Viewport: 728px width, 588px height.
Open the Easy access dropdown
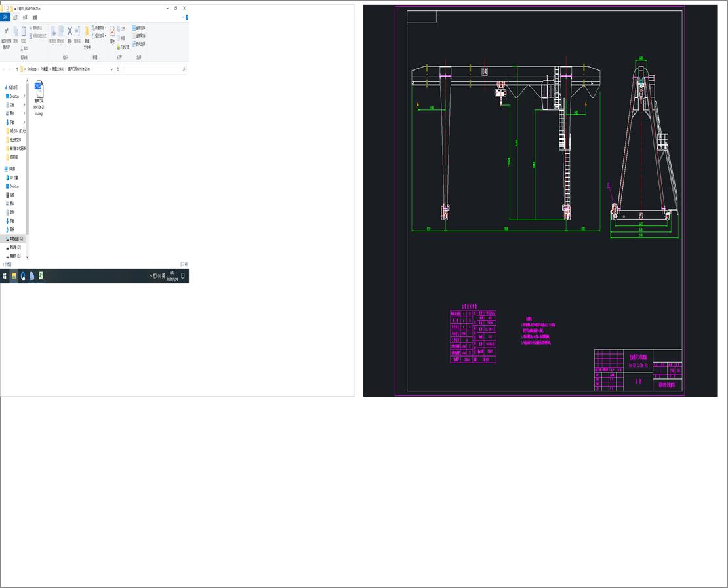click(x=99, y=36)
